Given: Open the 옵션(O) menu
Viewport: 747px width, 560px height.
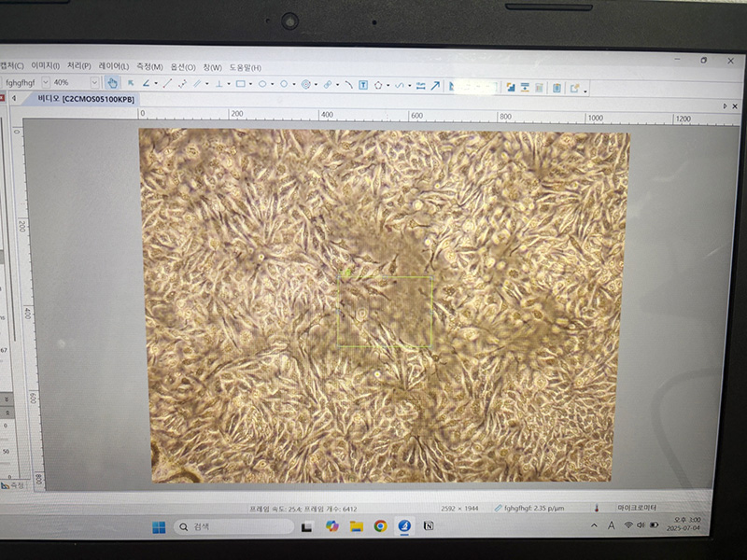Looking at the screenshot, I should 183,67.
